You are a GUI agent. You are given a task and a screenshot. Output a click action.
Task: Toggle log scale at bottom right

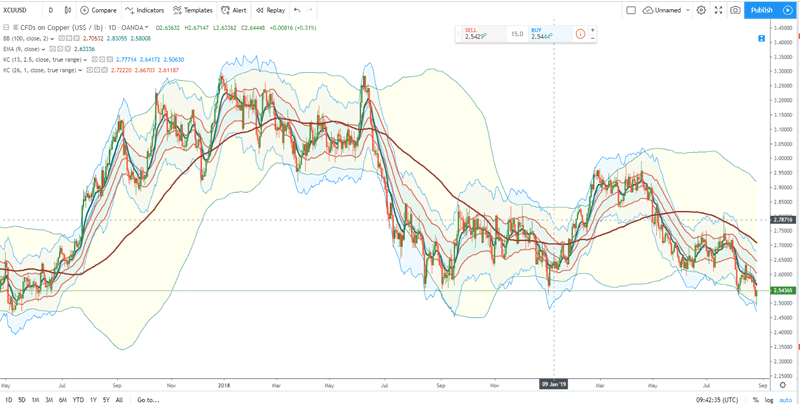[771, 399]
